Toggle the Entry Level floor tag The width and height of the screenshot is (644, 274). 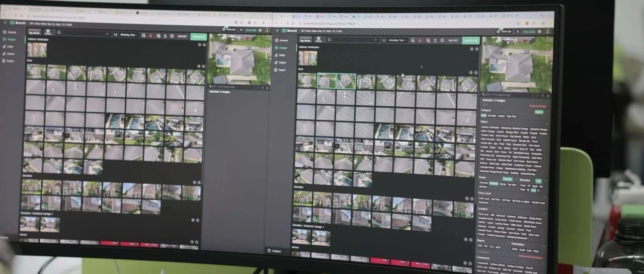(484, 199)
